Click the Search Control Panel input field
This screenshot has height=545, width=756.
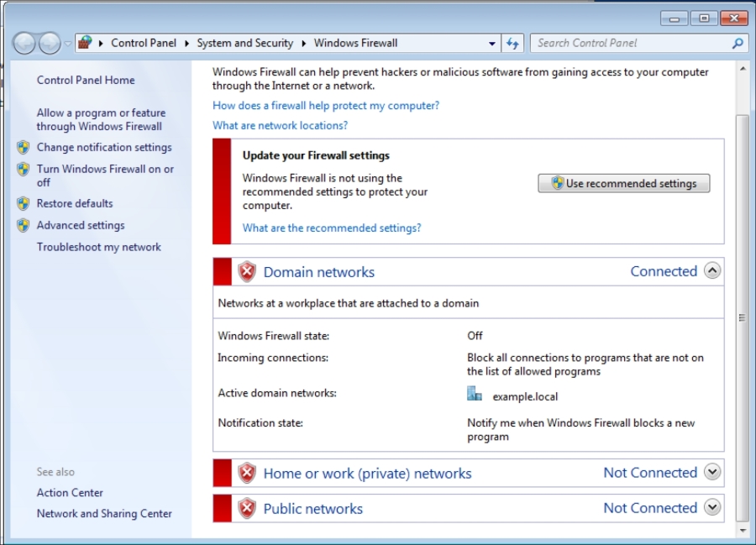[630, 43]
